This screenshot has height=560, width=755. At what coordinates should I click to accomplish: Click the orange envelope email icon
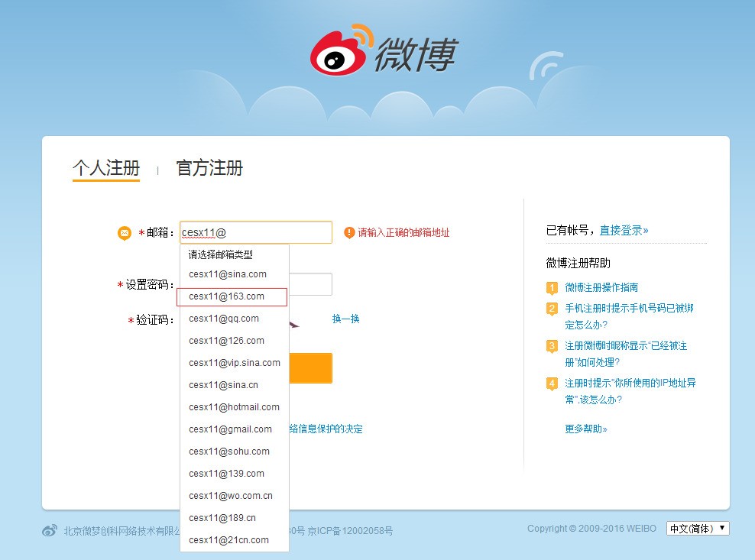(125, 233)
